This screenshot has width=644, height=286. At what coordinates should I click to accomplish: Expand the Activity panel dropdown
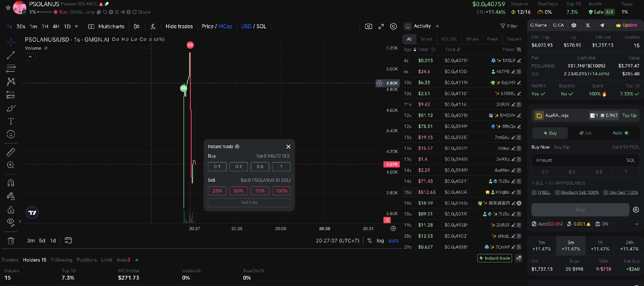[x=437, y=26]
